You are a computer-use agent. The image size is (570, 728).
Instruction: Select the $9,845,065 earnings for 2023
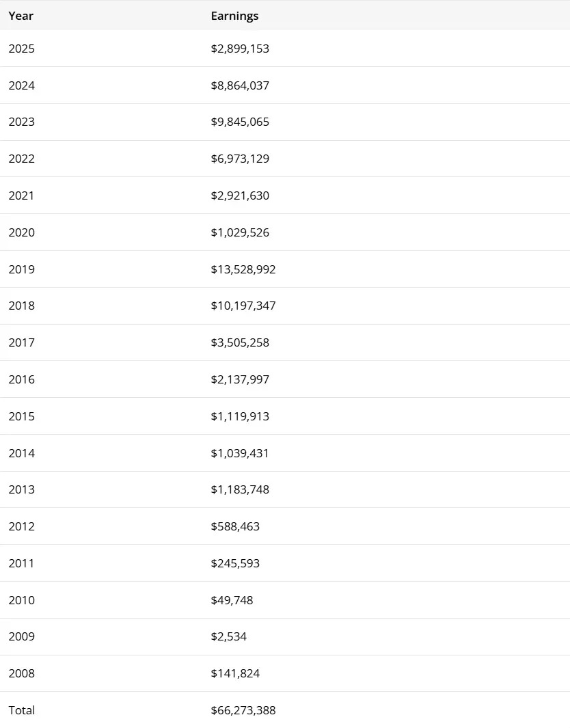tap(240, 122)
